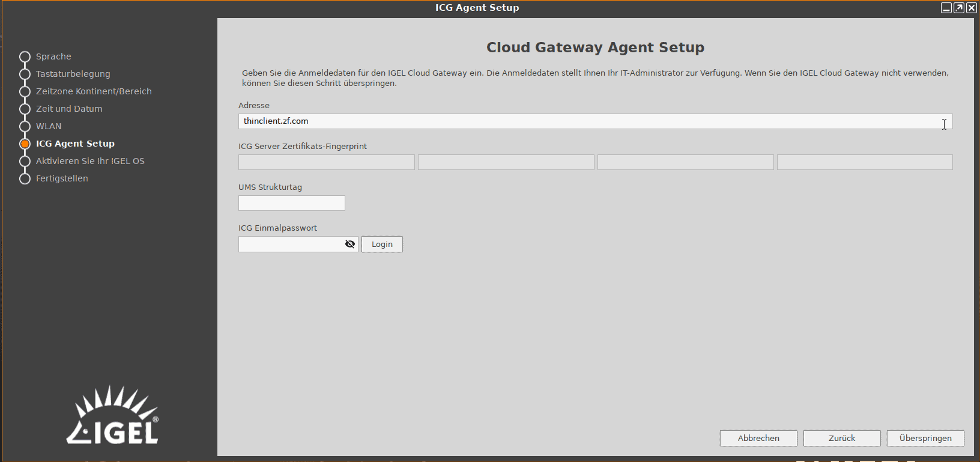Skip this step with Überspringen
Image resolution: width=980 pixels, height=462 pixels.
(x=925, y=438)
